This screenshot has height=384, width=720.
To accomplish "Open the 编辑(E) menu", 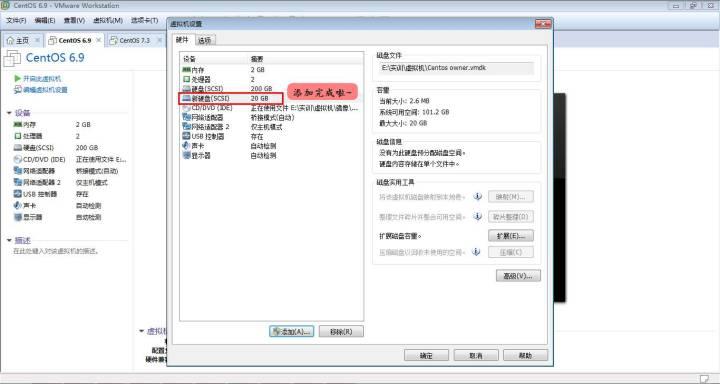I will coord(45,21).
